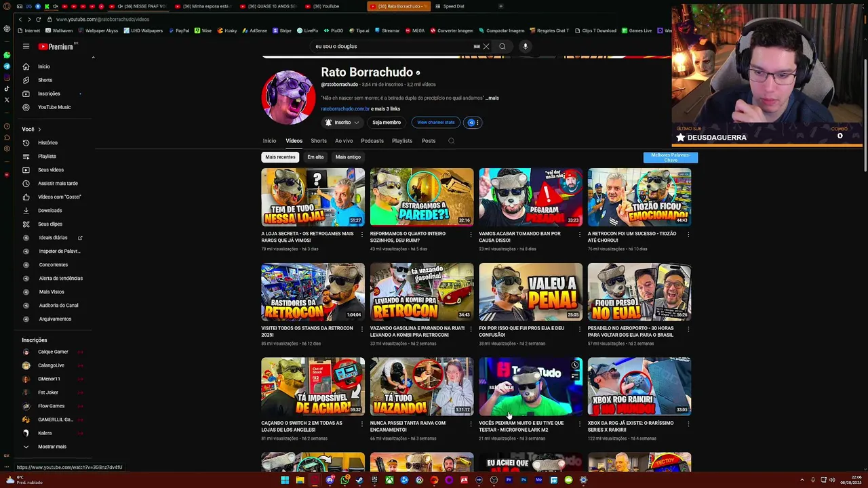Start voice search with microphone icon
This screenshot has height=488, width=868.
(525, 46)
